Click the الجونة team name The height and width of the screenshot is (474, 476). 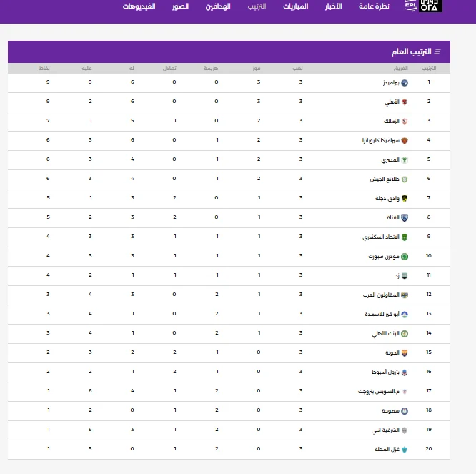(392, 353)
